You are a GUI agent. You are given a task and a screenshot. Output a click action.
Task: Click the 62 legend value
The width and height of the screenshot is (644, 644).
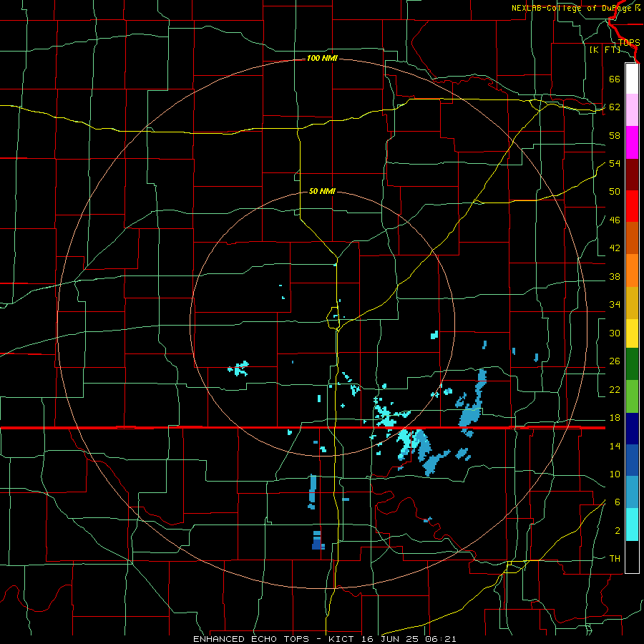615,107
